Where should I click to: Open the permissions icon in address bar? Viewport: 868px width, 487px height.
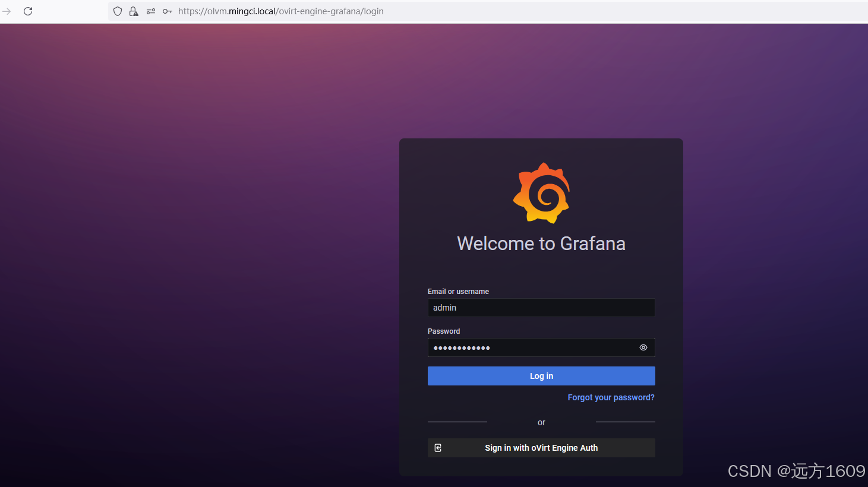[151, 11]
